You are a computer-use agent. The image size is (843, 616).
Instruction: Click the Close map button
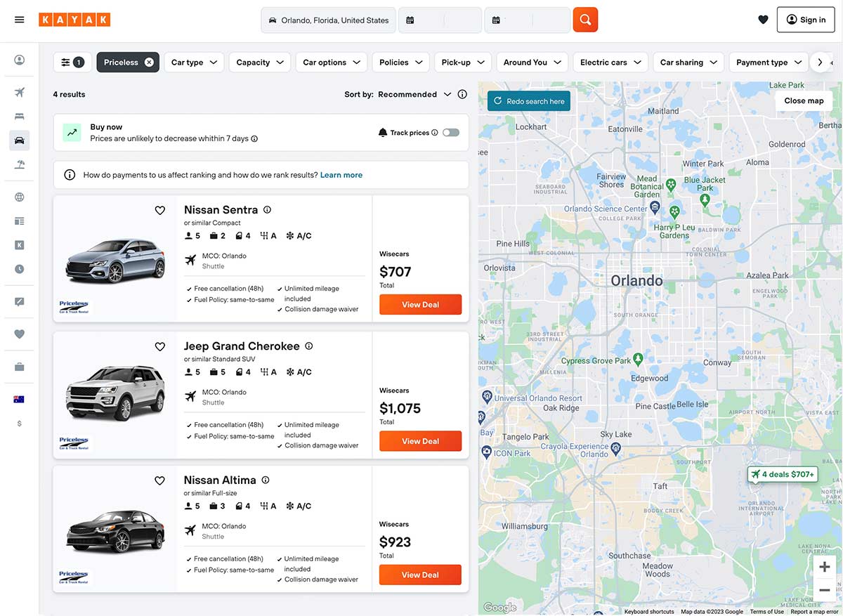(x=804, y=100)
